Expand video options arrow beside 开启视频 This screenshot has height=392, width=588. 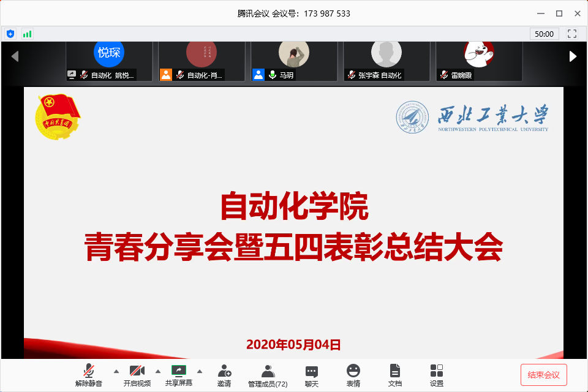(x=157, y=371)
